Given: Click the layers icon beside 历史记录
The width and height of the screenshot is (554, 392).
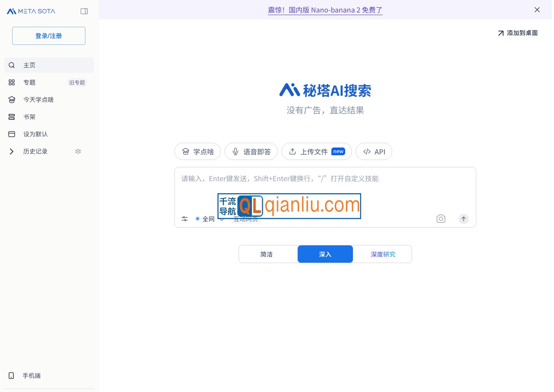Looking at the screenshot, I should pos(78,151).
